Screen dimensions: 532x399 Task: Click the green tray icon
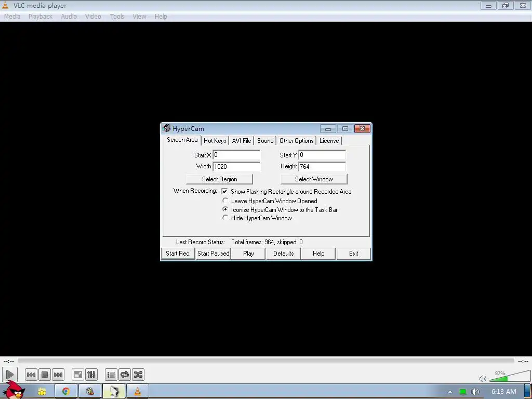pos(463,392)
